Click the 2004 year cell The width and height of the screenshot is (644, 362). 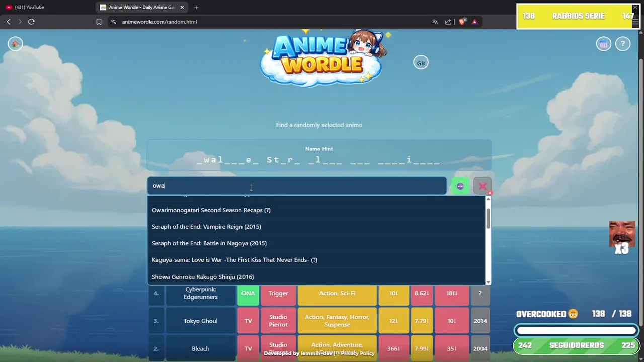480,348
